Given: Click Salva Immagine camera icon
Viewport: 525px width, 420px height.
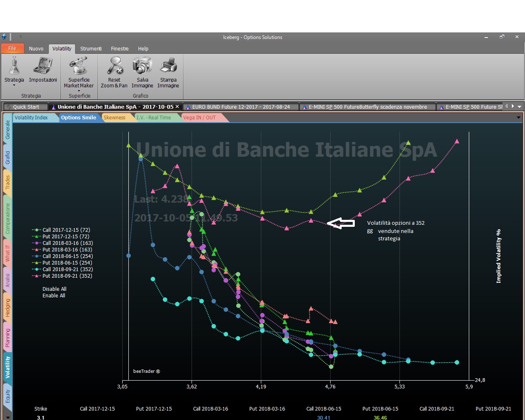Looking at the screenshot, I should 142,66.
